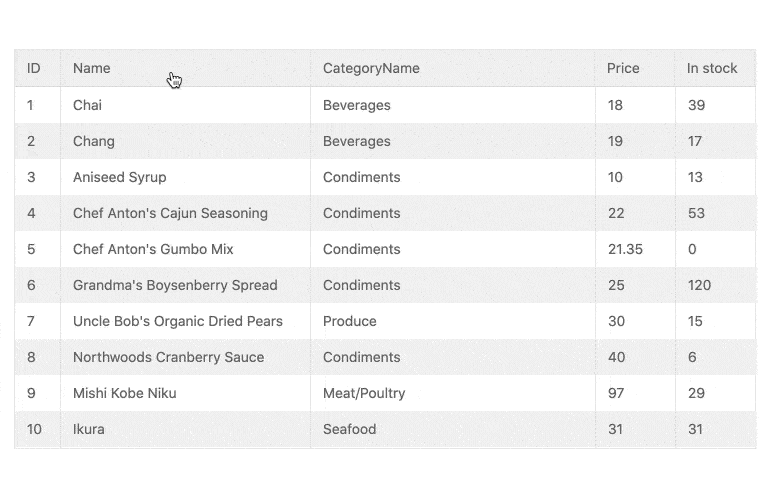Viewport: 770px width, 500px height.
Task: Click the Aniseed Syrup name cell
Action: click(x=120, y=177)
